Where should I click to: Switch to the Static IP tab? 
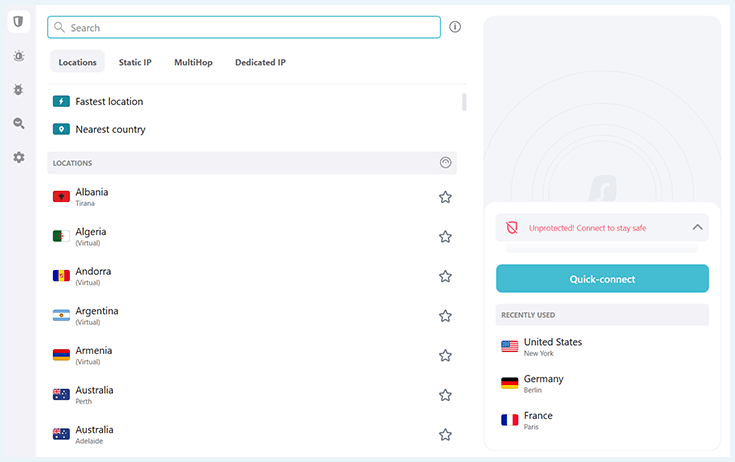coord(135,62)
